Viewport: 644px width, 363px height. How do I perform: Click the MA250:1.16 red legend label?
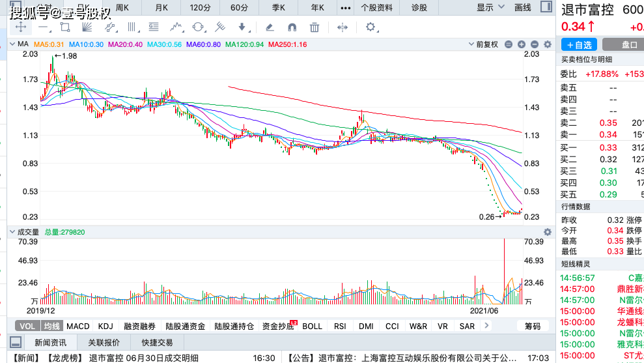pyautogui.click(x=288, y=44)
